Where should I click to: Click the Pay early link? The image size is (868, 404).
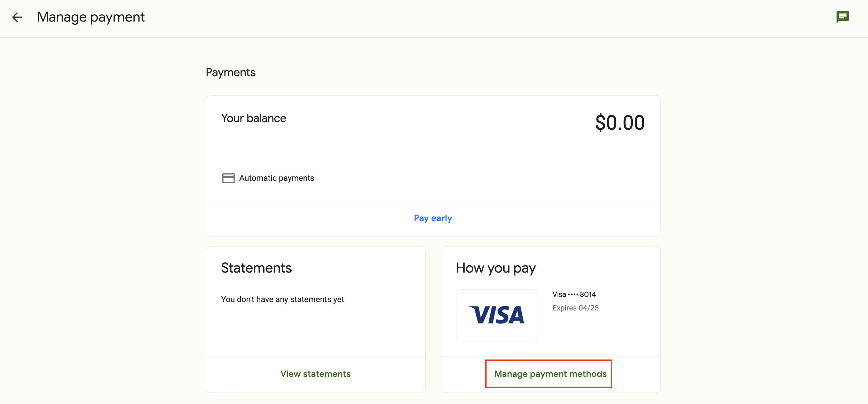click(433, 218)
